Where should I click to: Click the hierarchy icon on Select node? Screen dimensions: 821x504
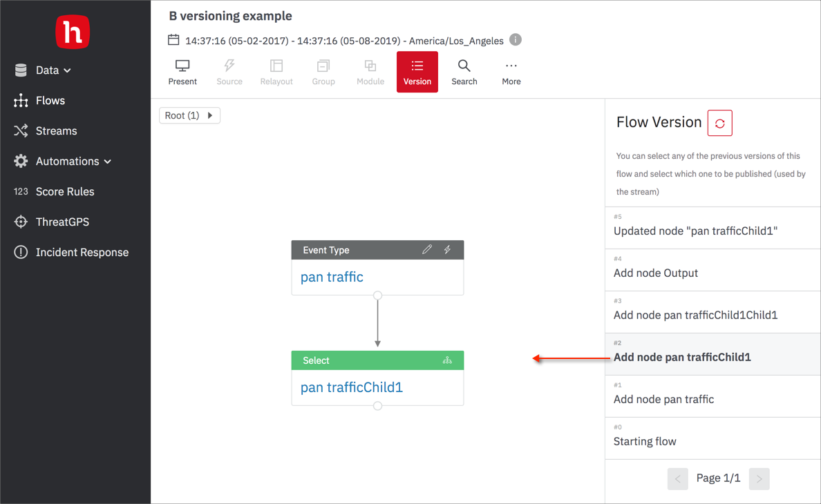click(447, 360)
